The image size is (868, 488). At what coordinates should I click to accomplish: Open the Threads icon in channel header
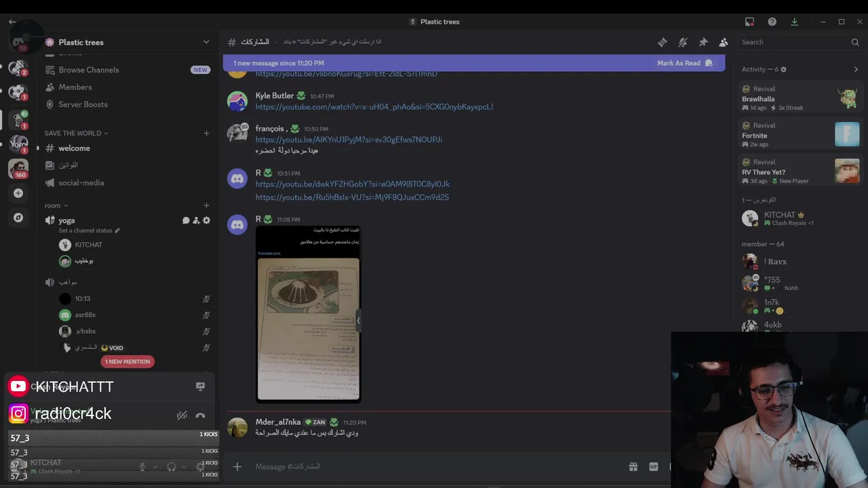pyautogui.click(x=663, y=42)
